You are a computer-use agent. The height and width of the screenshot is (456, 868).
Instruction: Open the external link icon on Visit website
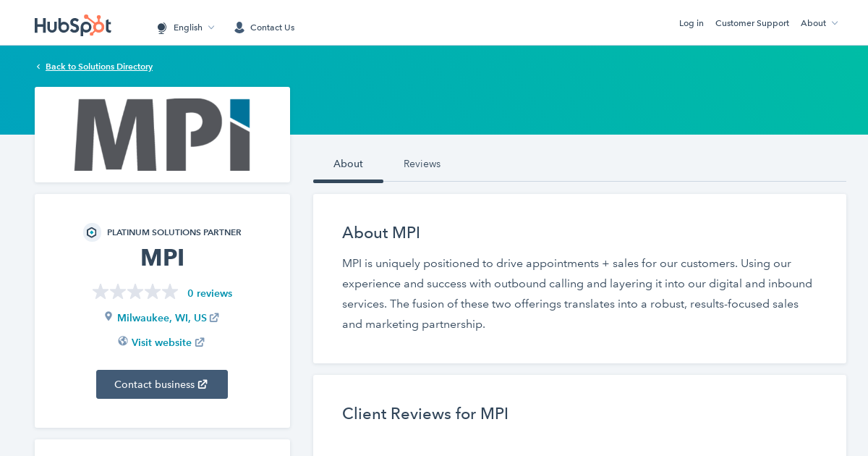[x=200, y=342]
